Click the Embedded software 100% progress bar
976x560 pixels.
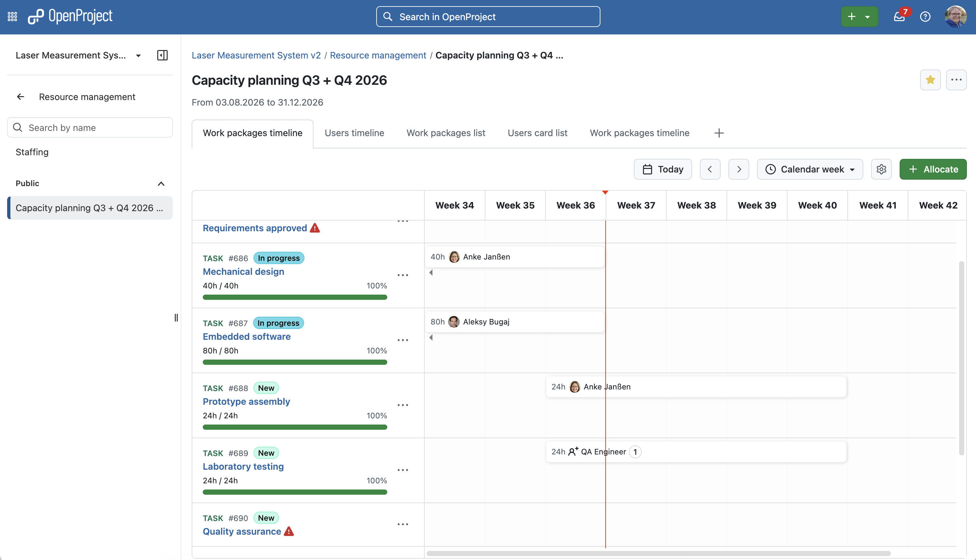pos(295,362)
